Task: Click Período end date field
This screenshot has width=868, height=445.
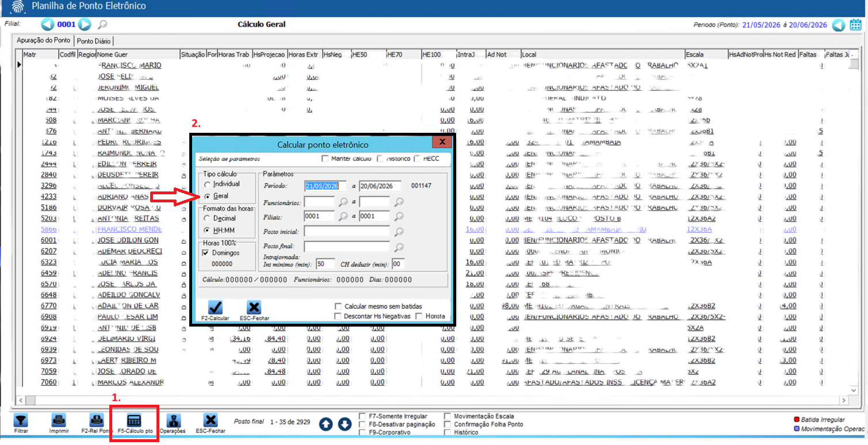Action: click(380, 186)
